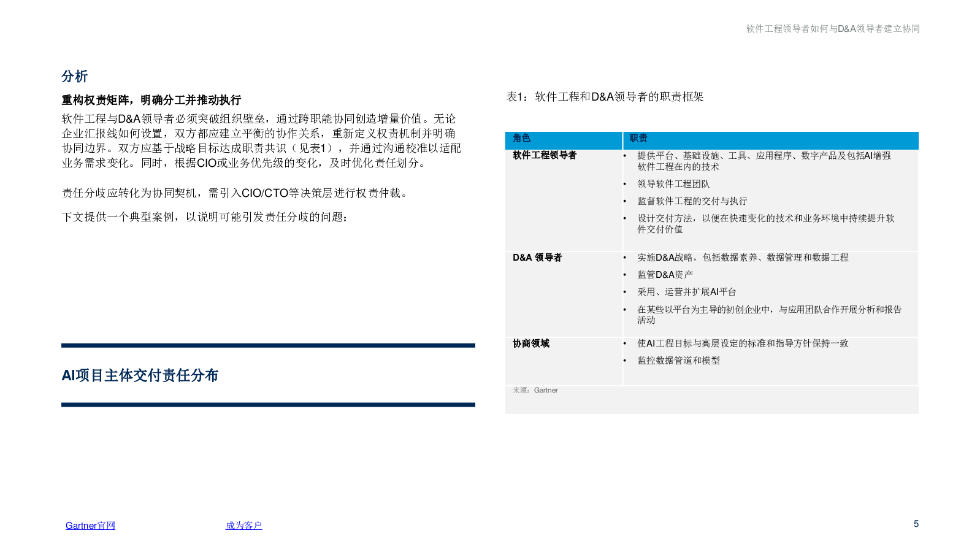This screenshot has height=552, width=980.
Task: Select the 角色 column header
Action: point(522,139)
